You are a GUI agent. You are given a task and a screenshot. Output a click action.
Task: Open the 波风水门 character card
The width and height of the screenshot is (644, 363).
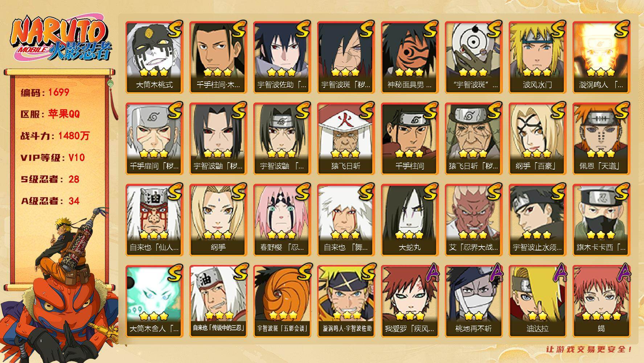tap(537, 57)
